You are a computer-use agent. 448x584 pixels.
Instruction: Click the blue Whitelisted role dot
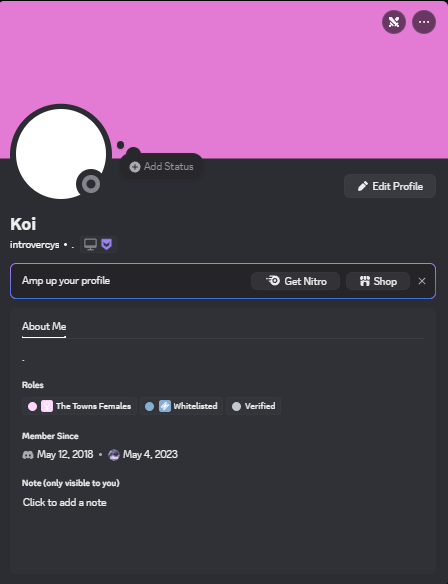149,406
